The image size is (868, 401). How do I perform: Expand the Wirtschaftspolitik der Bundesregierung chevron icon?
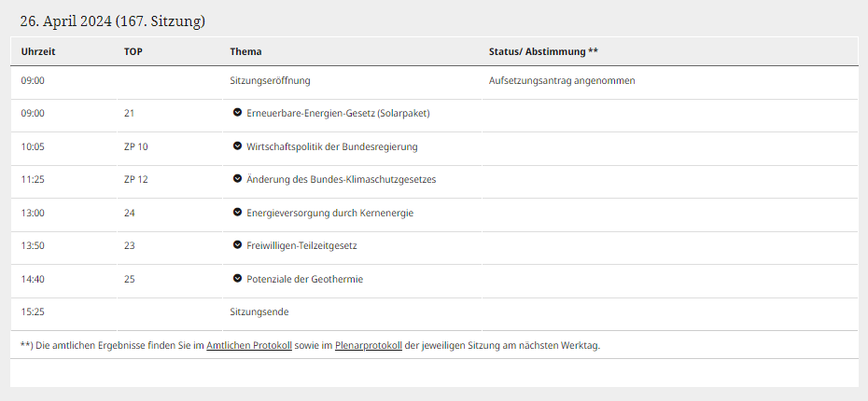[238, 146]
